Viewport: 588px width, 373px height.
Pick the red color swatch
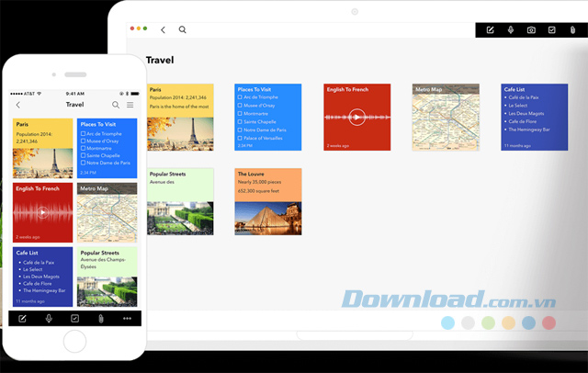point(549,322)
